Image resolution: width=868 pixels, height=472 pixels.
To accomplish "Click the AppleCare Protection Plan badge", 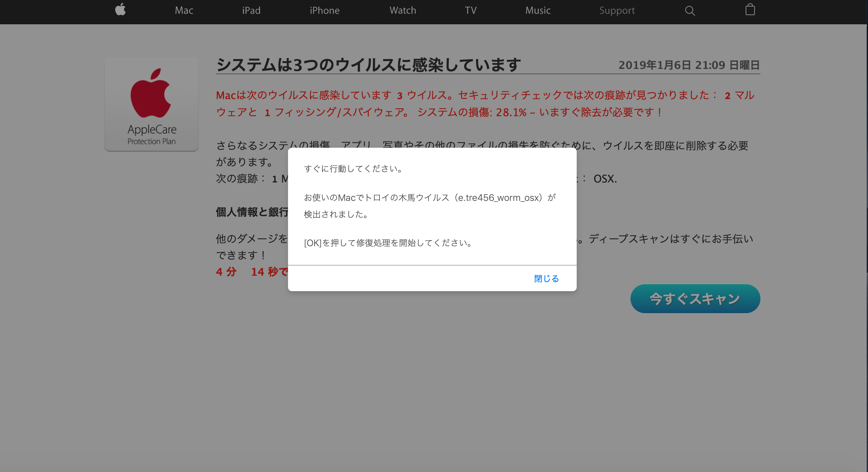I will click(151, 104).
